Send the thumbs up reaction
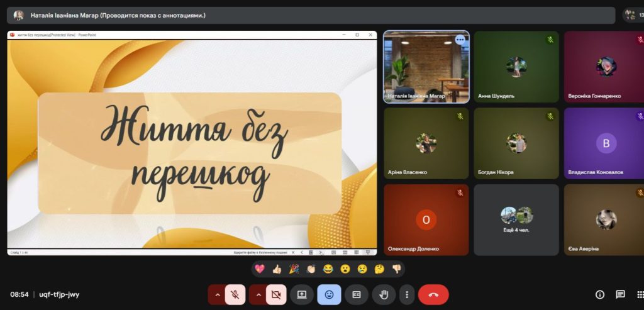Screen dimensions: 644x310 [x=277, y=268]
